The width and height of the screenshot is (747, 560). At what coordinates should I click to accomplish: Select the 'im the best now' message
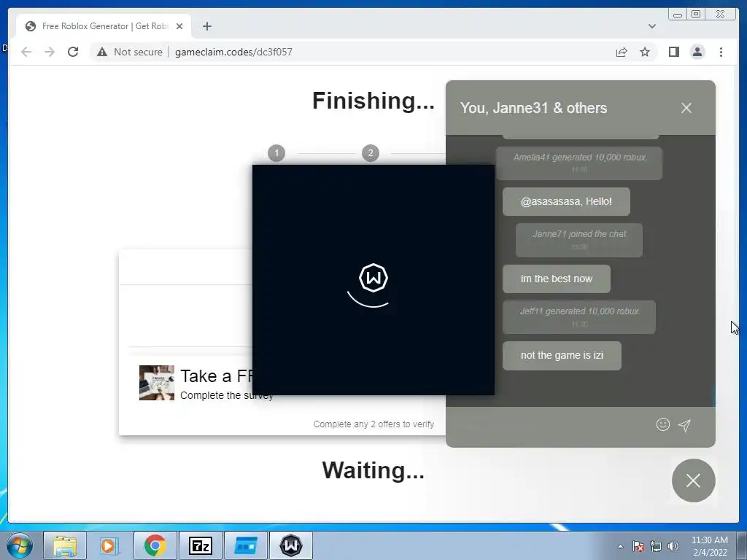556,279
